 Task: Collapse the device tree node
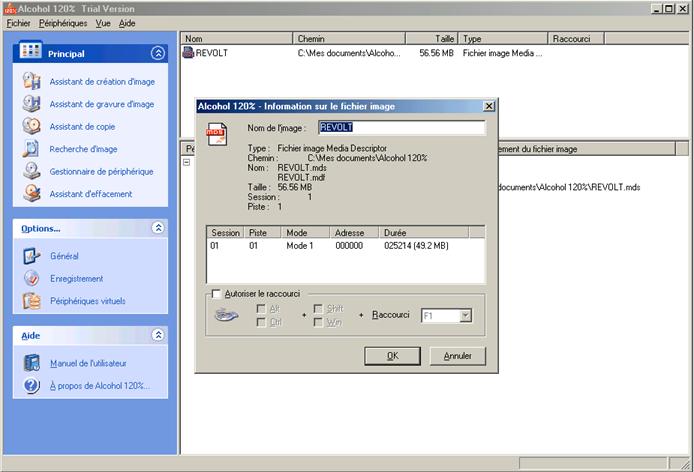[x=187, y=162]
